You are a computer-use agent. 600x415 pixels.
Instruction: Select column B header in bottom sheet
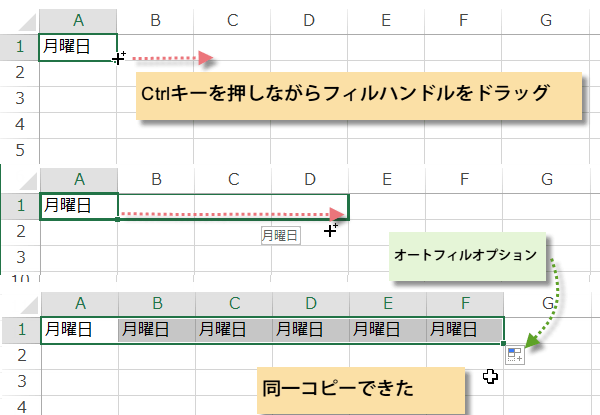(x=156, y=303)
